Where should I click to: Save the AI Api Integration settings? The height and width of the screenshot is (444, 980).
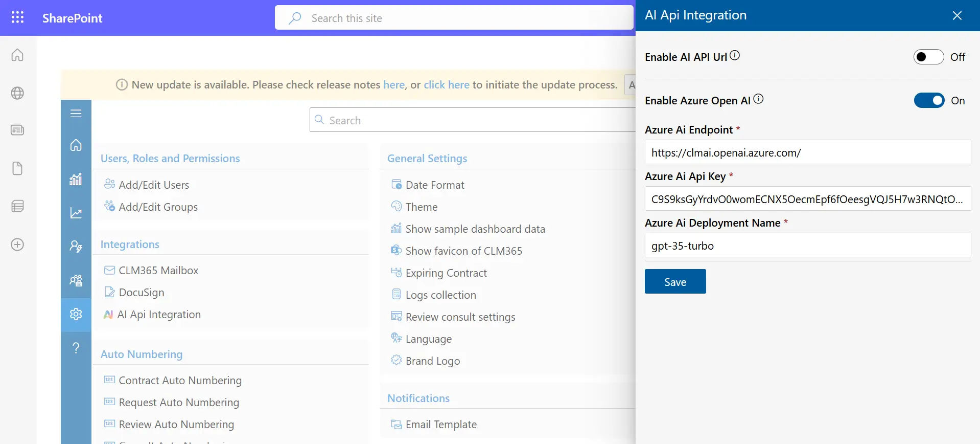pos(675,281)
